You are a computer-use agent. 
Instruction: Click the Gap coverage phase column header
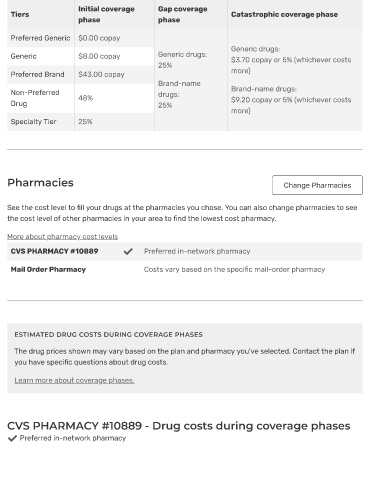pos(182,14)
